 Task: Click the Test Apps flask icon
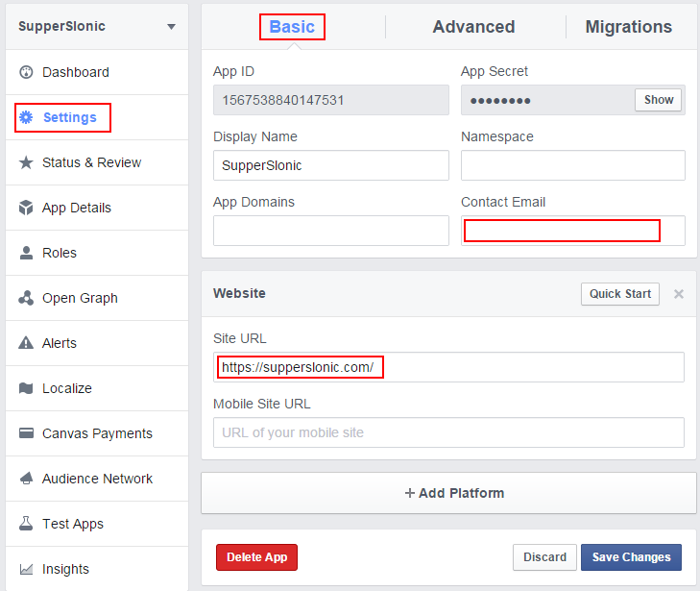pyautogui.click(x=26, y=523)
